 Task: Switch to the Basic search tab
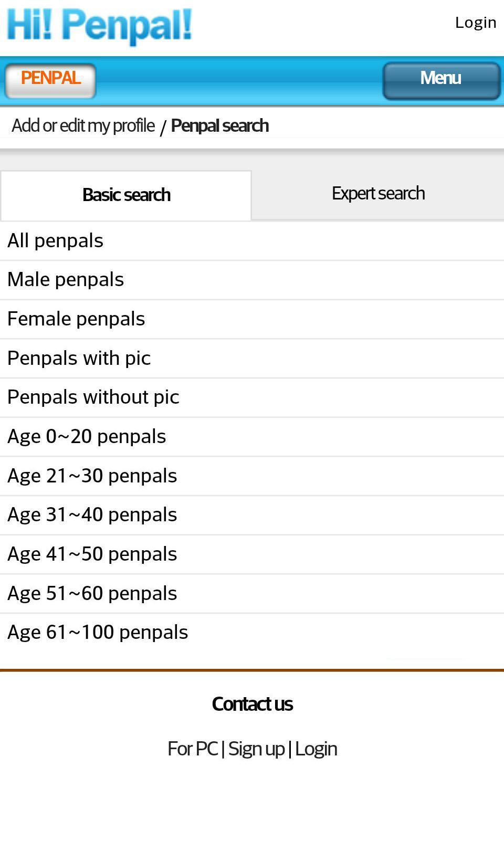click(x=126, y=195)
